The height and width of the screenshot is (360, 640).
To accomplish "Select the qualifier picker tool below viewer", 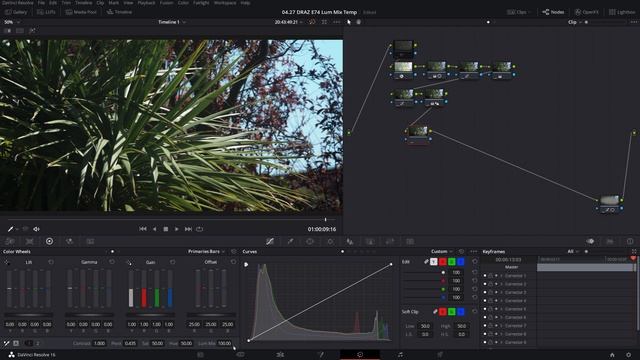I will (x=11, y=229).
